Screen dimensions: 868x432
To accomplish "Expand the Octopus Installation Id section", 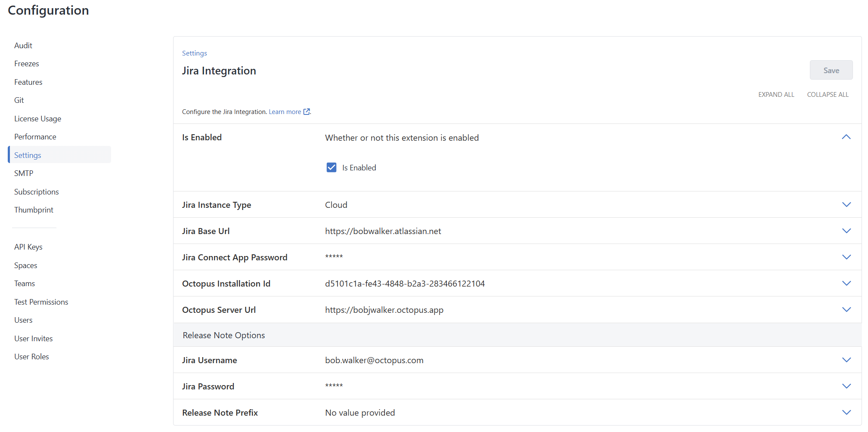I will [x=846, y=283].
